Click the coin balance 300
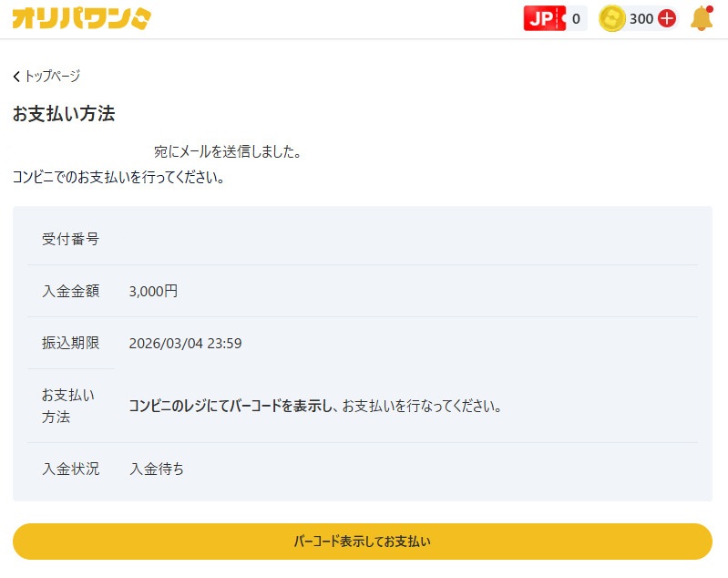728x578 pixels. [x=641, y=18]
